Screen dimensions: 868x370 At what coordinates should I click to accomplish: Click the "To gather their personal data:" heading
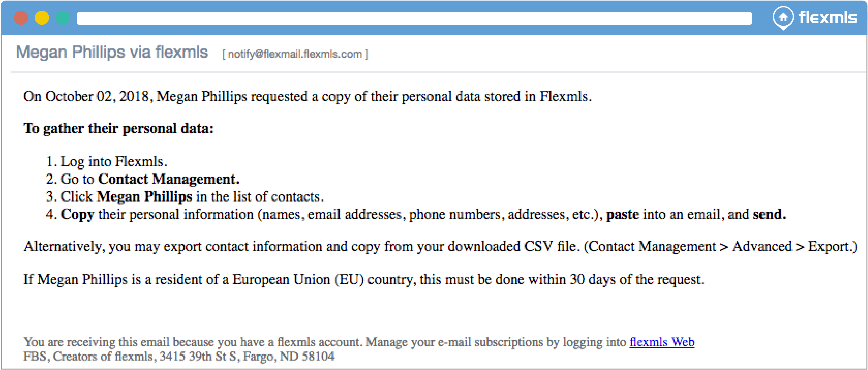(x=119, y=128)
